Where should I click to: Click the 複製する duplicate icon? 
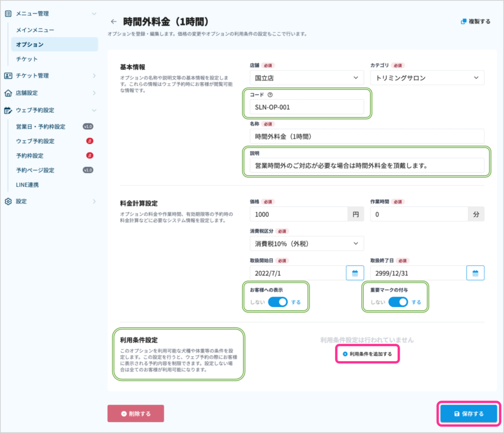coord(463,22)
